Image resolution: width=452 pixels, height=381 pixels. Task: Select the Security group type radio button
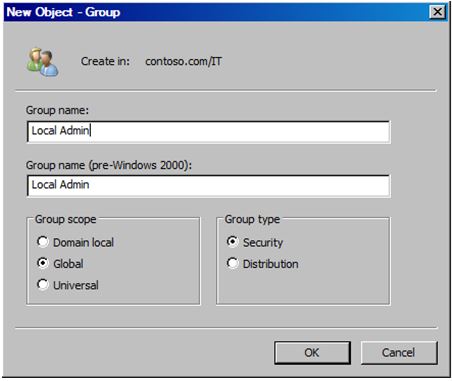232,242
